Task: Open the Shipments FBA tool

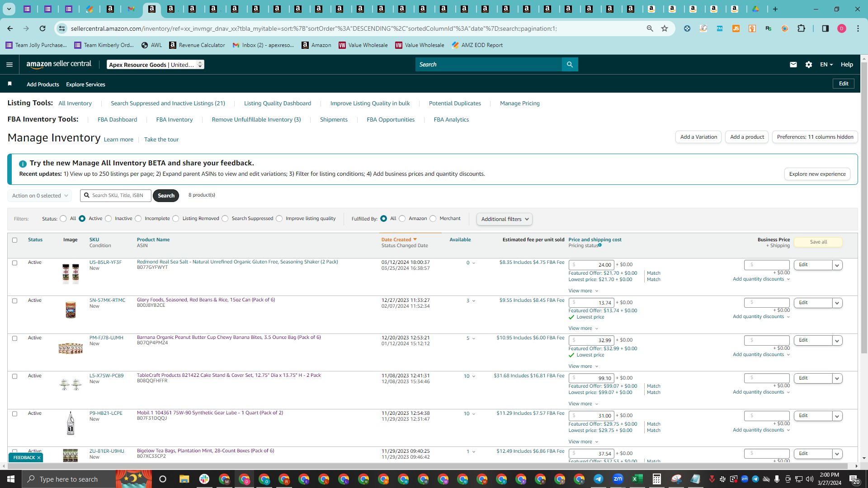Action: pos(334,120)
